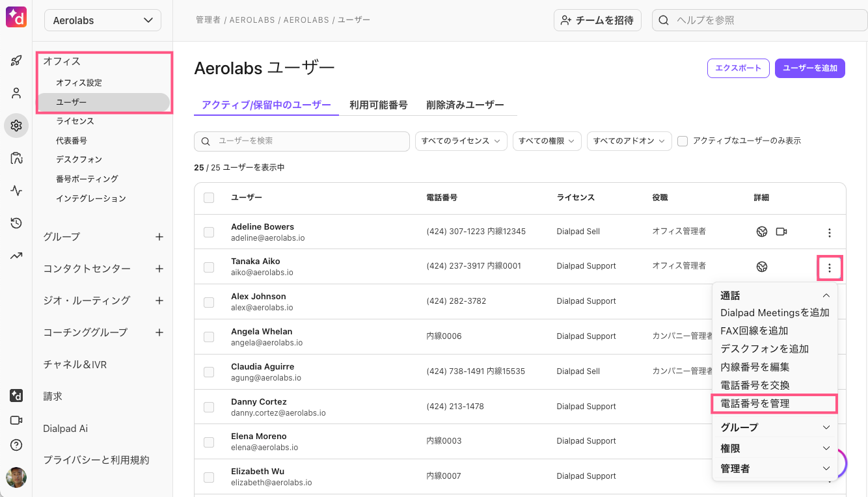The height and width of the screenshot is (497, 868).
Task: Click the チームを招待 button
Action: [x=597, y=20]
